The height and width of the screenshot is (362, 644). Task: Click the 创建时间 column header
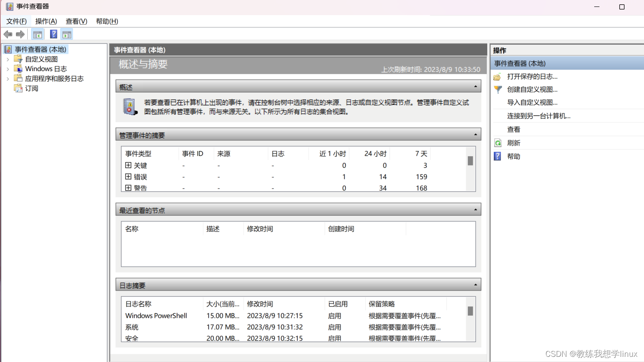coord(341,229)
